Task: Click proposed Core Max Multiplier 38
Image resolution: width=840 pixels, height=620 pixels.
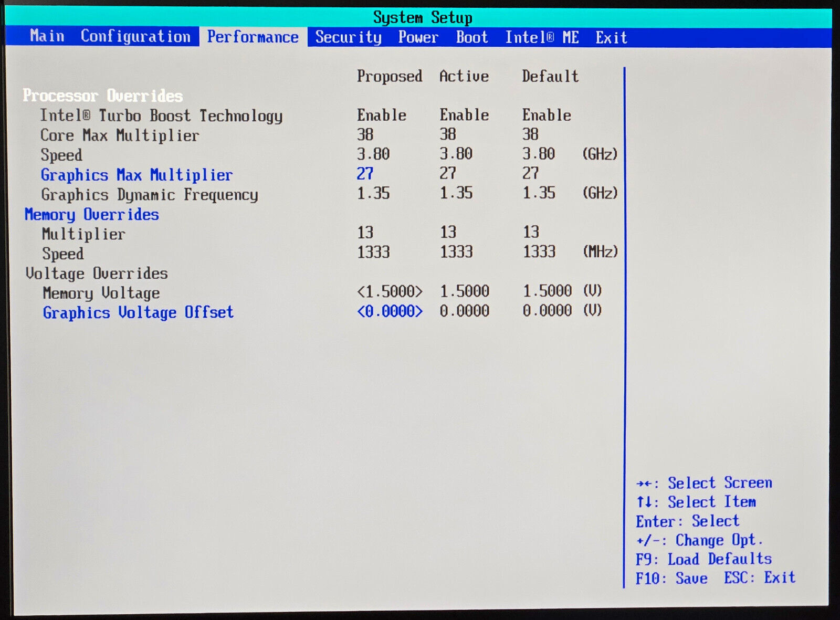Action: click(x=365, y=134)
